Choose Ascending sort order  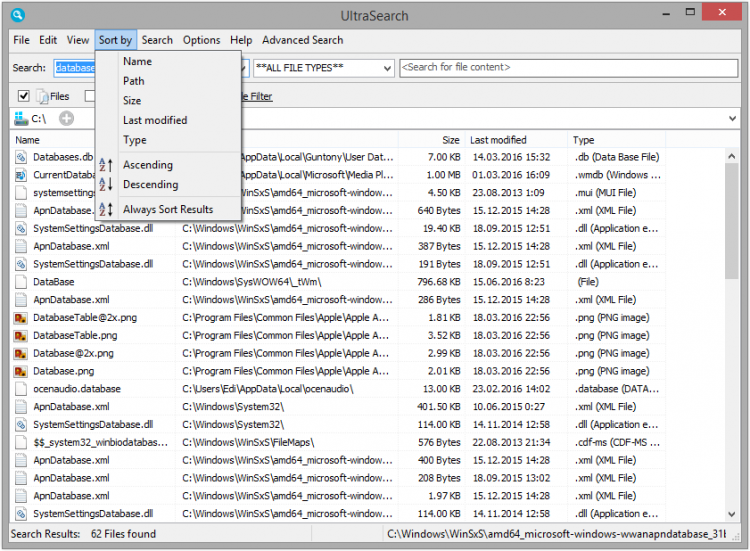(x=168, y=165)
